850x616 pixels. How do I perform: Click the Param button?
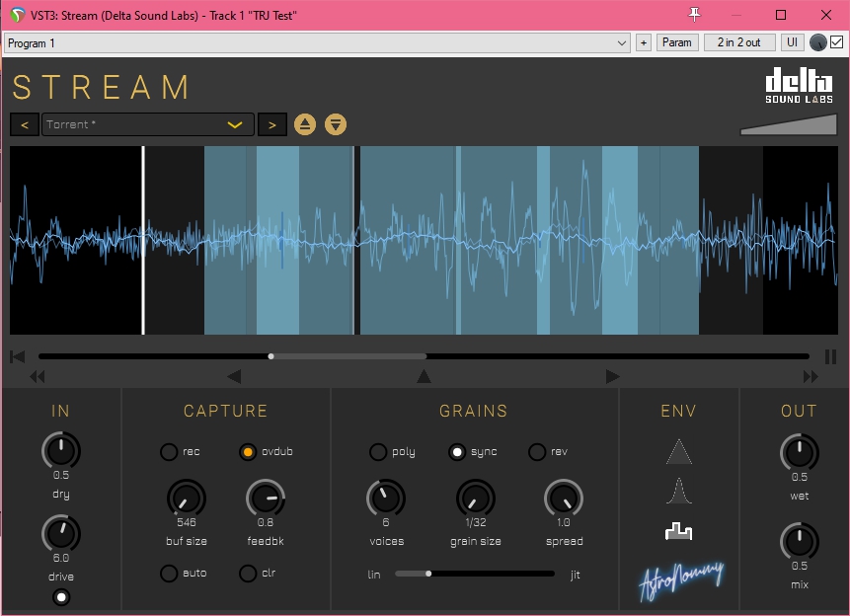[676, 42]
